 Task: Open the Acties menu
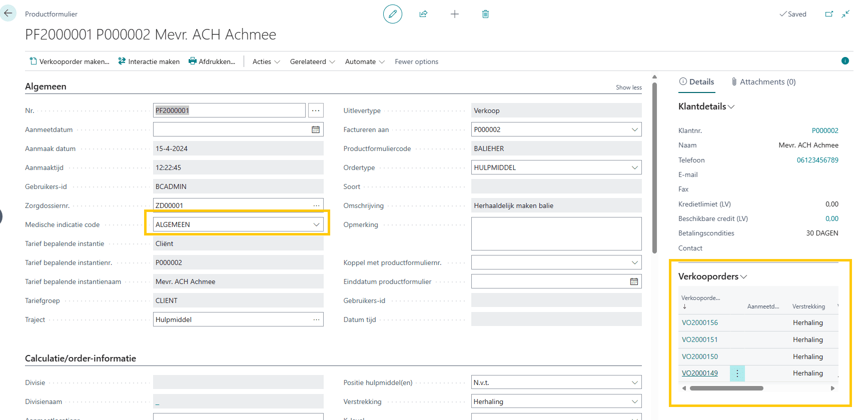pyautogui.click(x=266, y=61)
